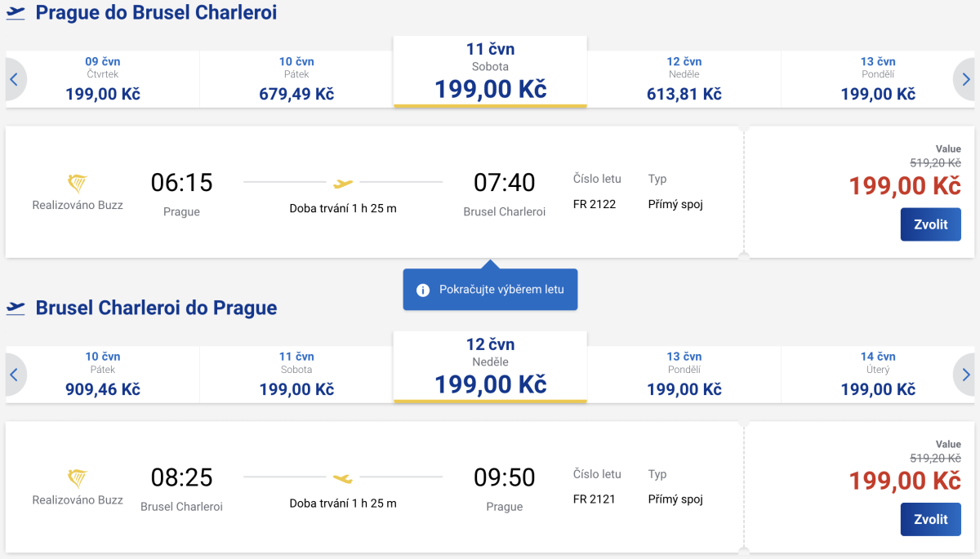Screen dimensions: 980x559
Task: Click the yellow plane icon on the 08:25 flight
Action: (x=343, y=477)
